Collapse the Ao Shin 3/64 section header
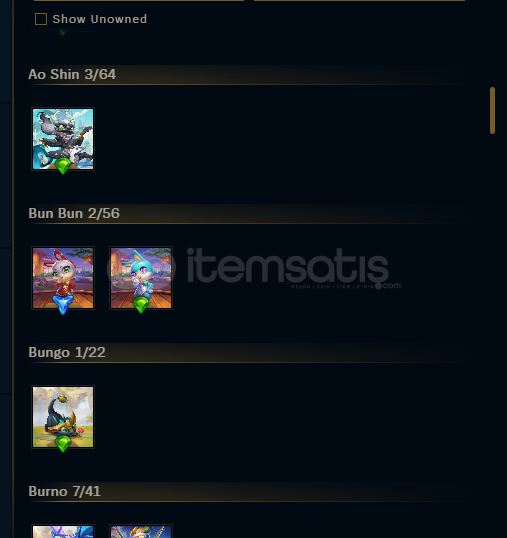The width and height of the screenshot is (507, 538). (247, 74)
